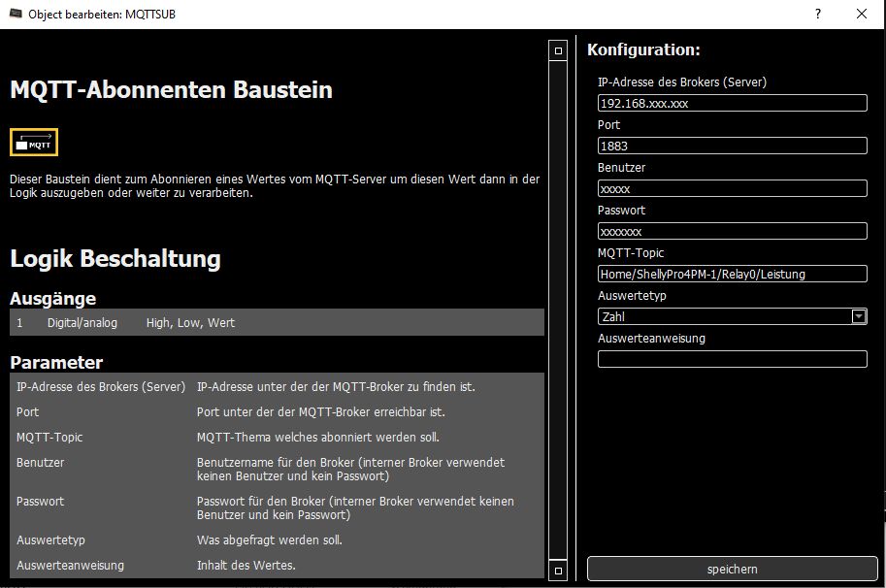Click into the Port field containing 1883
Image resolution: width=886 pixels, height=588 pixels.
(x=732, y=146)
